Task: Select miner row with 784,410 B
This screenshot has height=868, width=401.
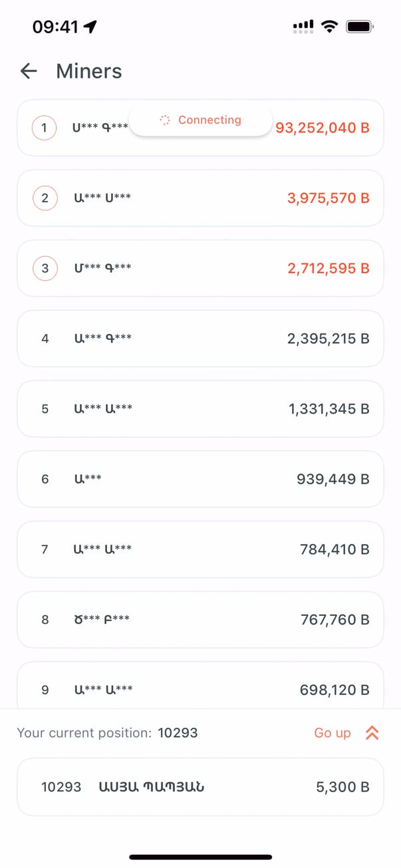Action: click(200, 549)
